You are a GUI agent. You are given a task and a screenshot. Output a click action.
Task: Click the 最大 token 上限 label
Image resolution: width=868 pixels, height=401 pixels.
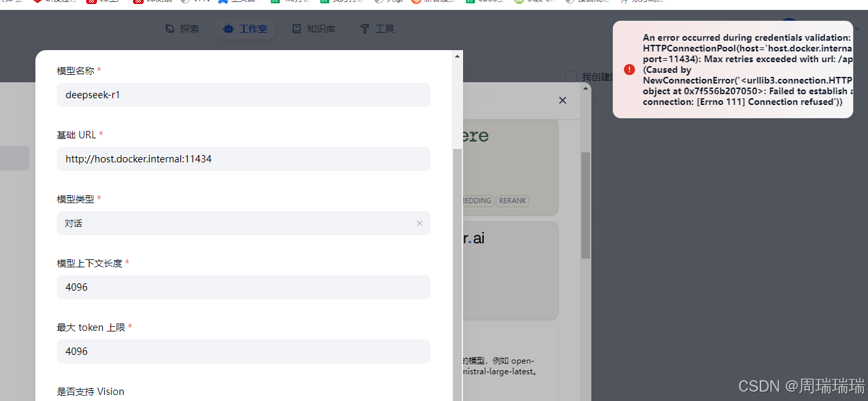[x=91, y=327]
